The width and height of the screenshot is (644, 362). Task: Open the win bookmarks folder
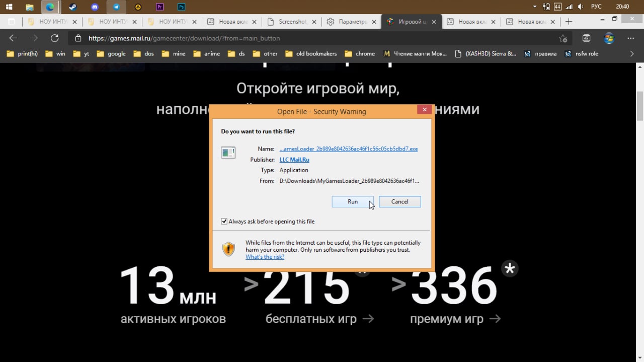click(55, 54)
